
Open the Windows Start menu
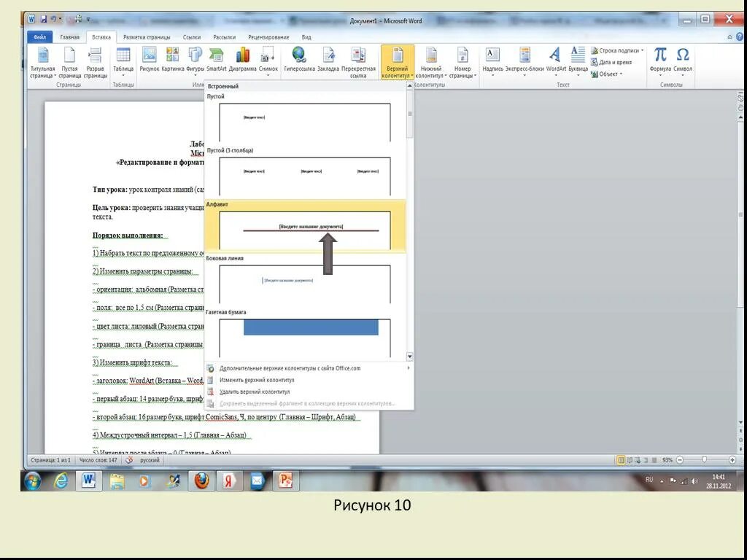(32, 481)
